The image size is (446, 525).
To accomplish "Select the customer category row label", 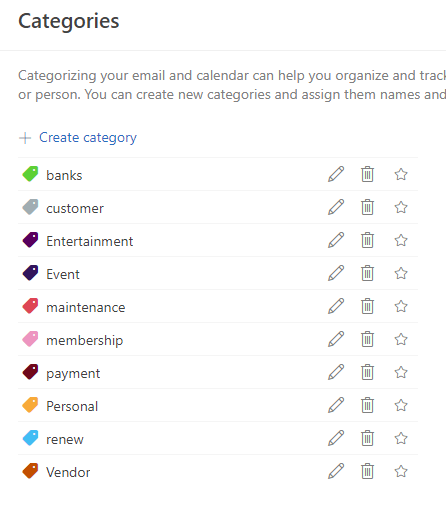I will 75,208.
